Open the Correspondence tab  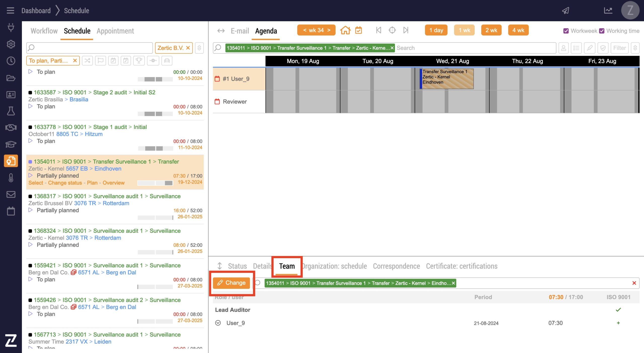[x=396, y=266]
